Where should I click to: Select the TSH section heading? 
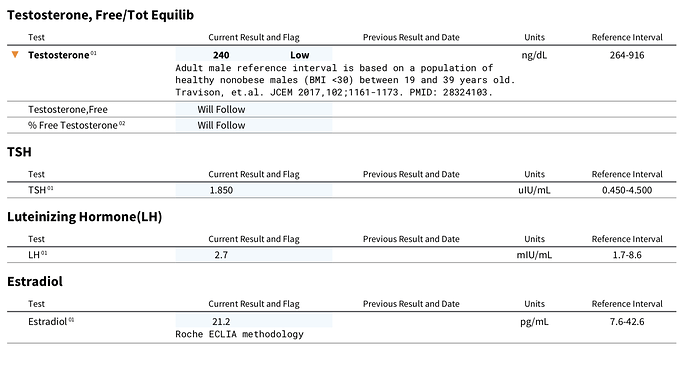click(19, 152)
